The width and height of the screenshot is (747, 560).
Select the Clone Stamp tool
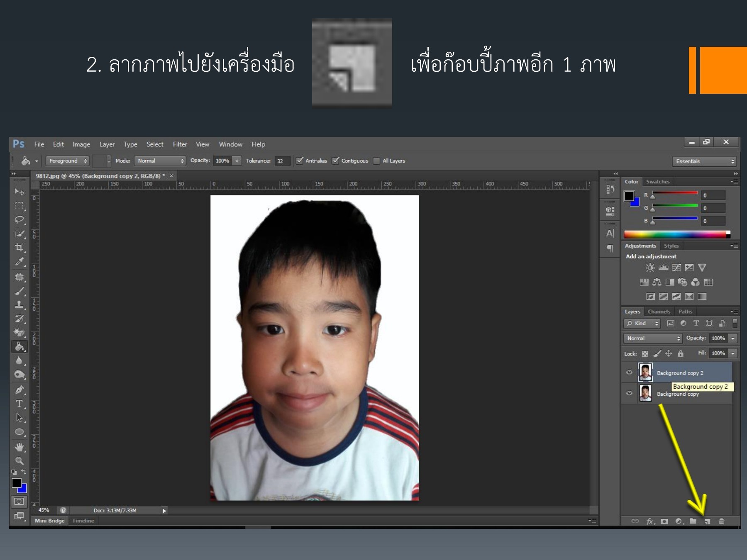(19, 305)
